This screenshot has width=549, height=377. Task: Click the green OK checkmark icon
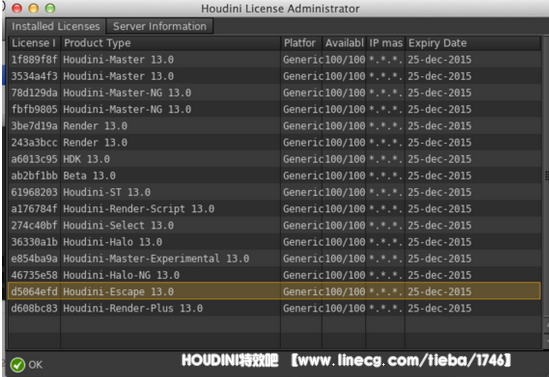pos(18,365)
